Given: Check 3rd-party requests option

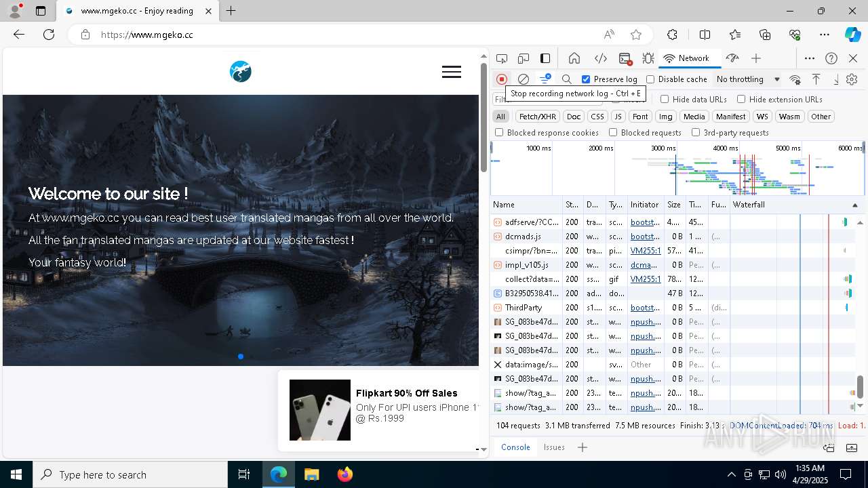Looking at the screenshot, I should click(x=696, y=133).
